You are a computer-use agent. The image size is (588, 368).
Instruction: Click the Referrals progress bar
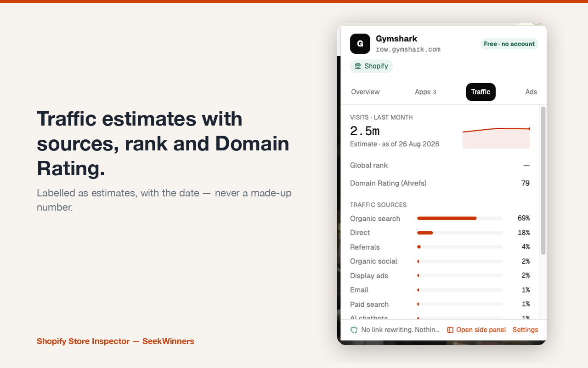point(460,247)
